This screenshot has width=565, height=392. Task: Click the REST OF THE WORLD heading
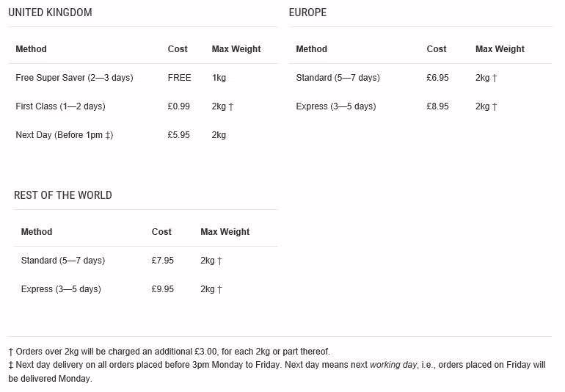coord(62,195)
